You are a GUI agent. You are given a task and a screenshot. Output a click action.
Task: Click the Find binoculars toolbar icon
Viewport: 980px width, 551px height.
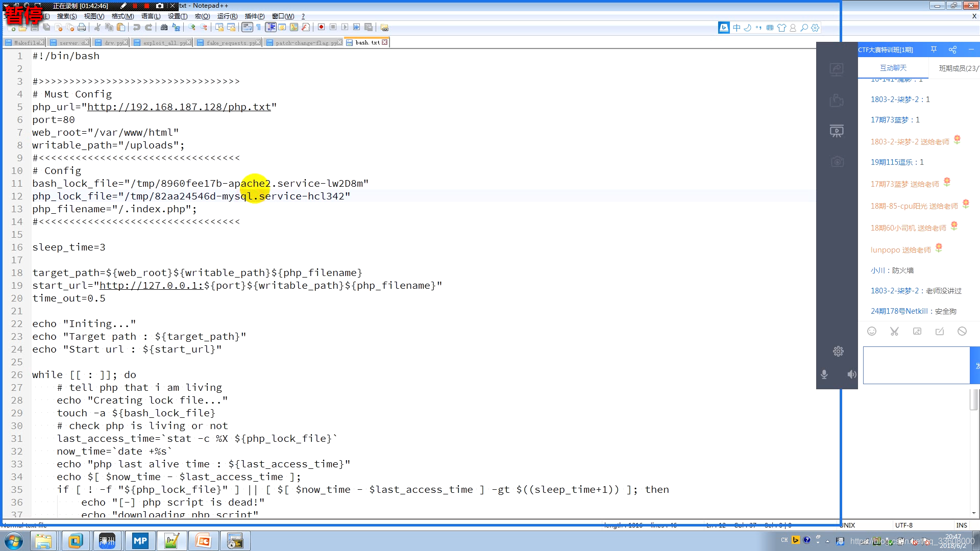point(164,28)
